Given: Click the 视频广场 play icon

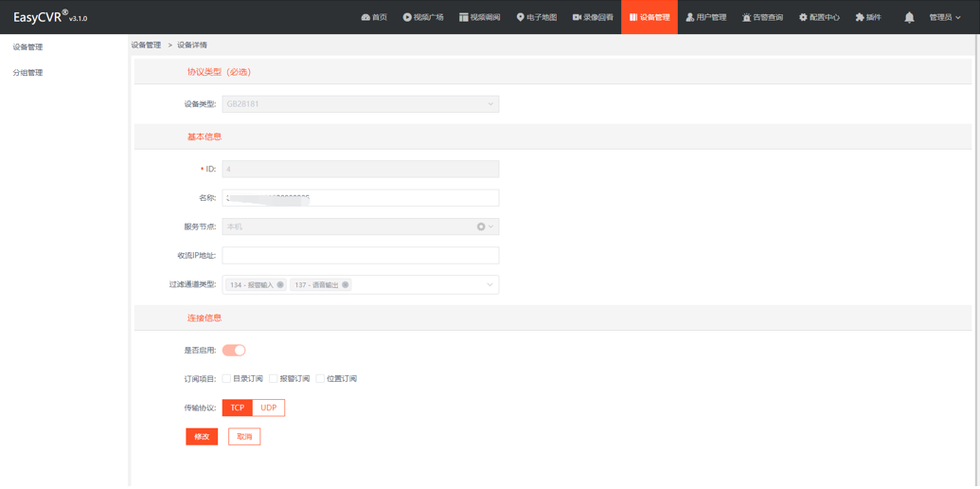Looking at the screenshot, I should (x=407, y=17).
